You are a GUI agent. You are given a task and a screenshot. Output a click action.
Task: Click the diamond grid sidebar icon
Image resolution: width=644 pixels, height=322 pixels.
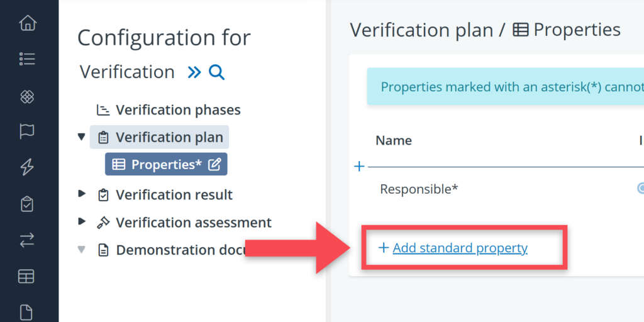point(27,96)
